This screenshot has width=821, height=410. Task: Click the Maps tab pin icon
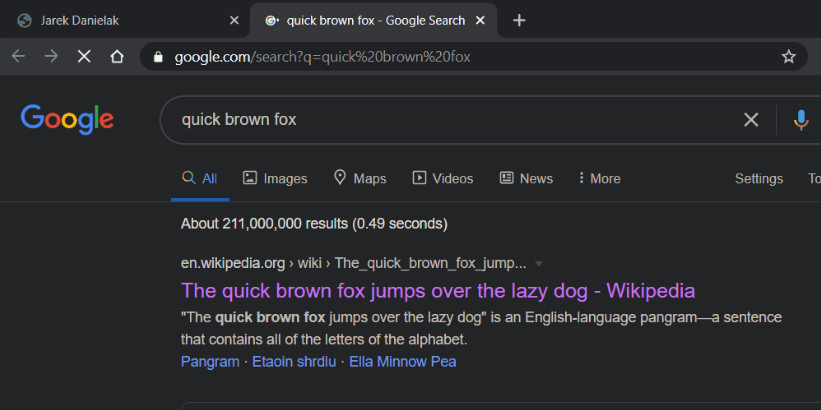tap(340, 178)
